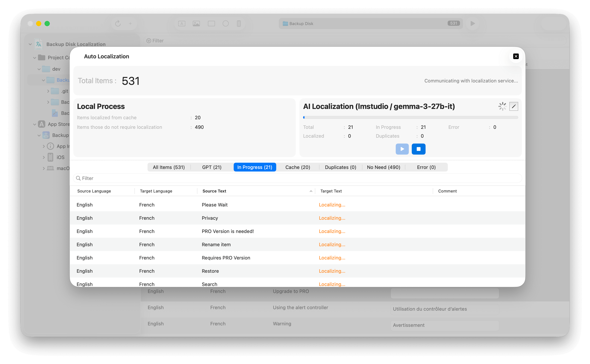Screen dimensions: 590x364
Task: Close the Auto Localization dialog
Action: click(516, 56)
